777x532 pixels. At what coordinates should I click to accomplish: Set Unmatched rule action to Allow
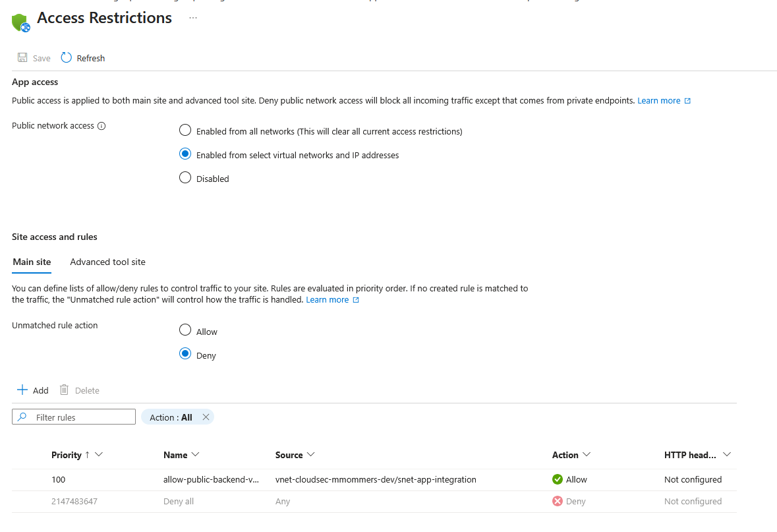185,330
